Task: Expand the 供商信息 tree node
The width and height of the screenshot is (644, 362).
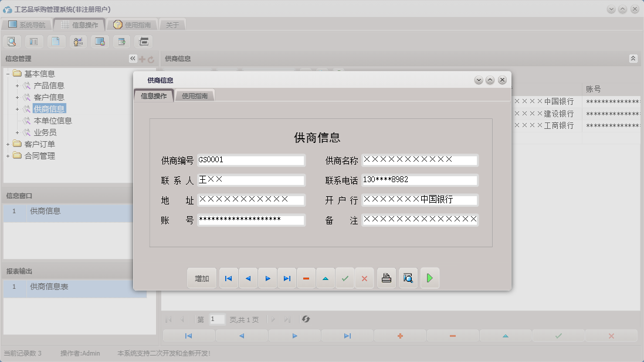Action: coord(17,109)
